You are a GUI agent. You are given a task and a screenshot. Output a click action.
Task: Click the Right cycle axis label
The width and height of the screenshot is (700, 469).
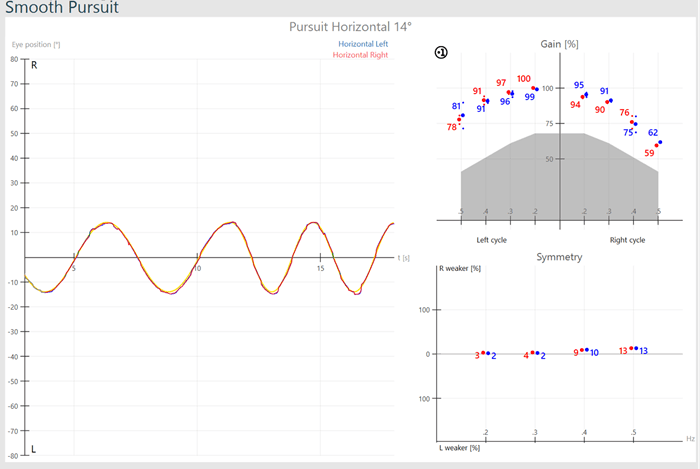point(627,240)
